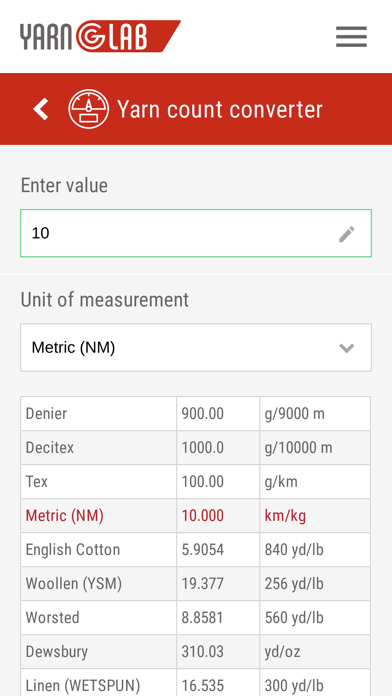This screenshot has height=696, width=392.
Task: Select the Denier row in table
Action: point(195,414)
